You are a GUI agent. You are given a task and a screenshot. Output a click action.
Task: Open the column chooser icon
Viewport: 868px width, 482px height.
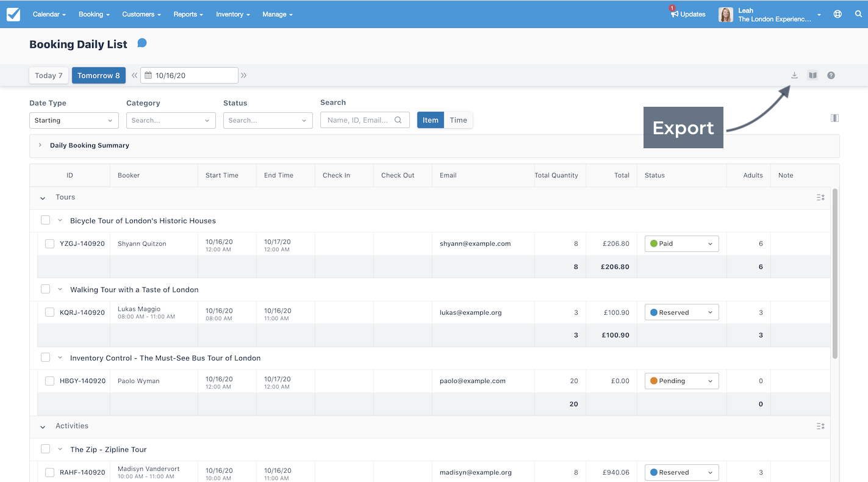click(x=834, y=118)
